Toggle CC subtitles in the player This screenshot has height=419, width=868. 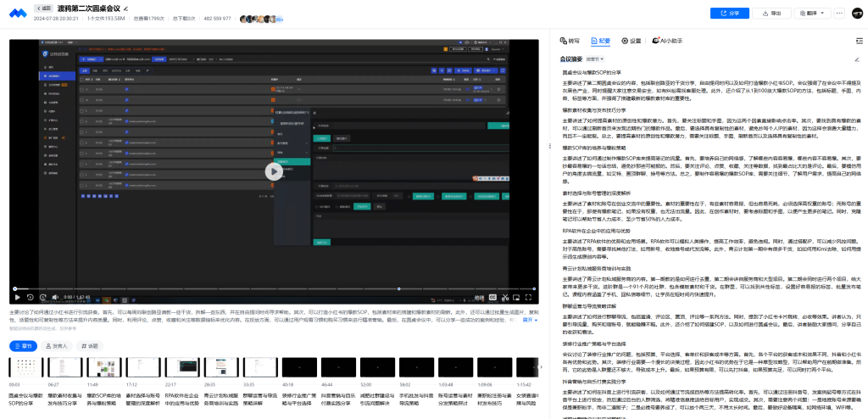[x=492, y=298]
